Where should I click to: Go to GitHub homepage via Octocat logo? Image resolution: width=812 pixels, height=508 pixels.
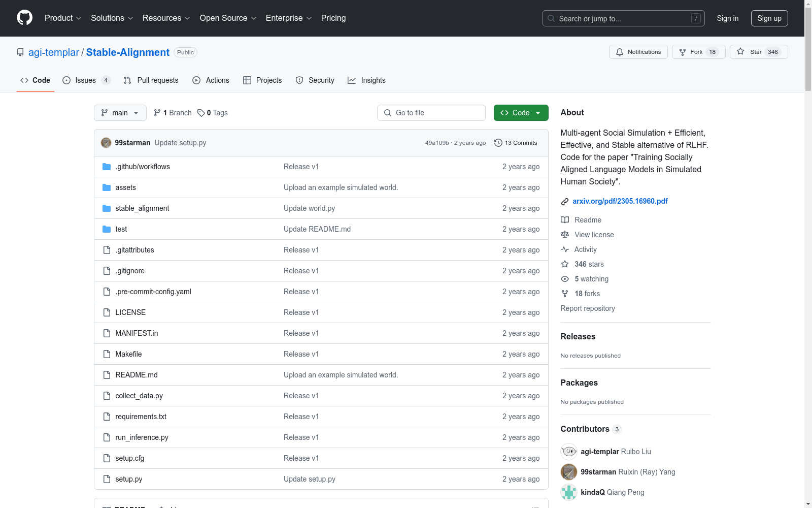pyautogui.click(x=24, y=18)
